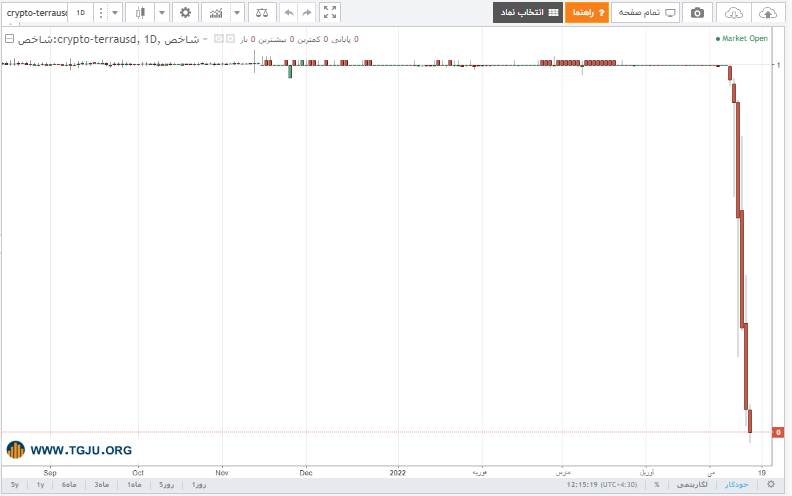
Task: Click the تمام صفحه full page button
Action: (x=646, y=13)
